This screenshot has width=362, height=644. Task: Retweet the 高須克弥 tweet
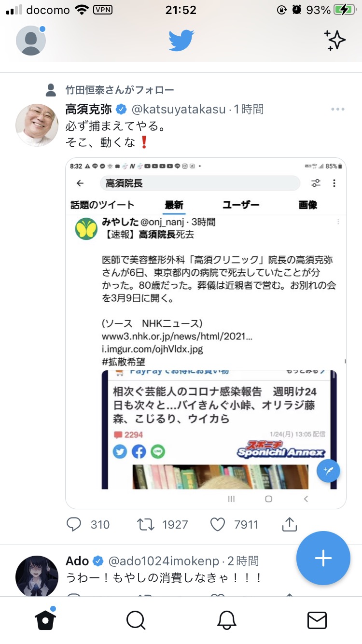pyautogui.click(x=146, y=524)
